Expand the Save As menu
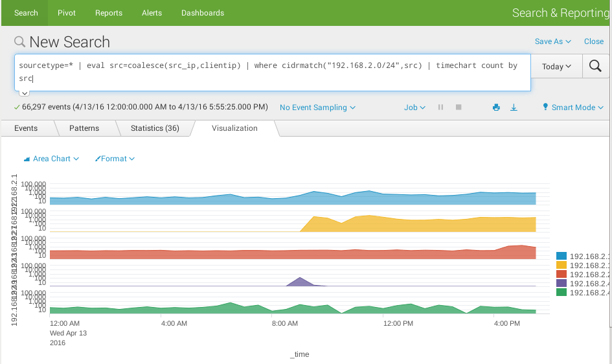Image resolution: width=612 pixels, height=364 pixels. point(552,41)
